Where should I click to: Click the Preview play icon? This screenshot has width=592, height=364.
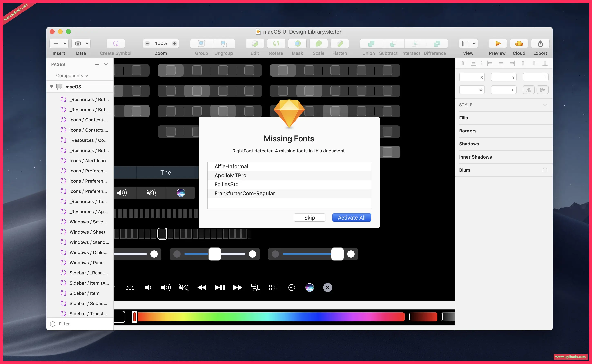pyautogui.click(x=498, y=44)
